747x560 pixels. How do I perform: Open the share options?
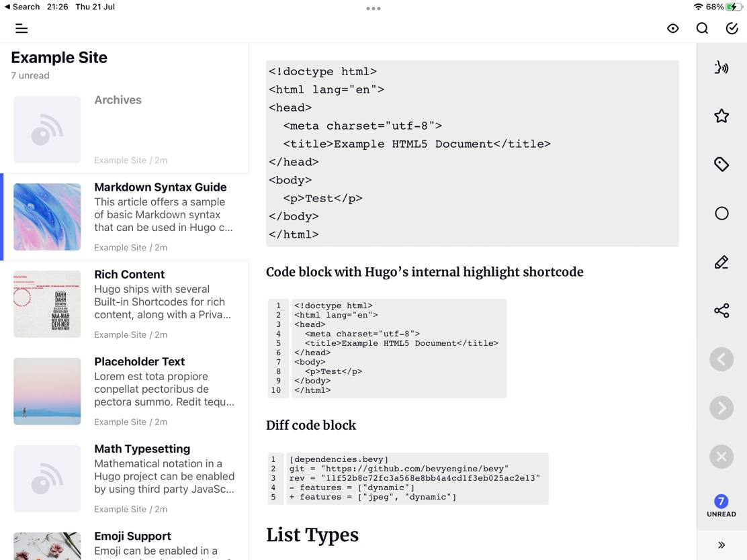(721, 310)
